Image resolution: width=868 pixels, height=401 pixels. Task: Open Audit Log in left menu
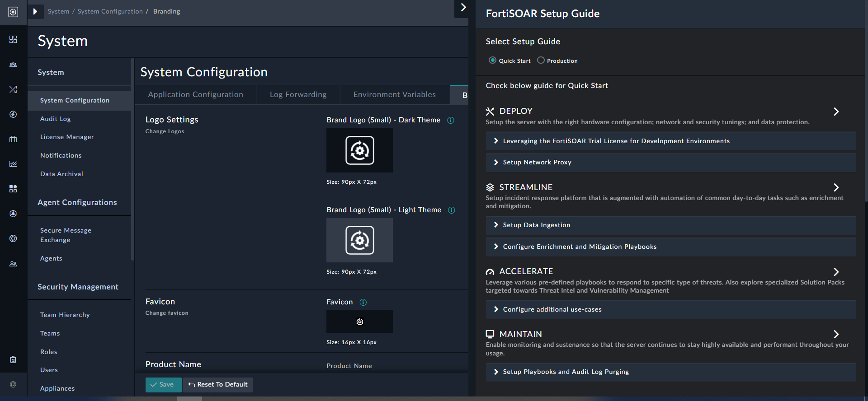[x=56, y=119]
